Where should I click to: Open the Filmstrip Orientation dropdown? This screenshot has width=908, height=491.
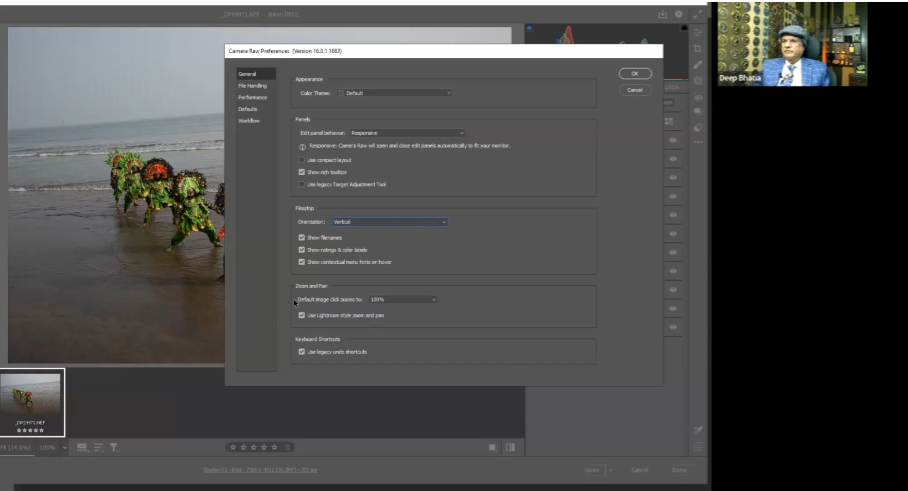(x=387, y=222)
